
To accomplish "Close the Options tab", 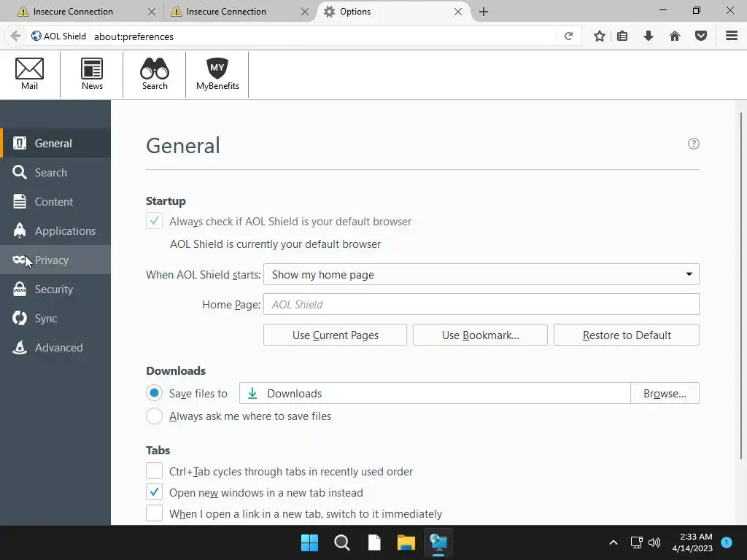I will click(458, 12).
